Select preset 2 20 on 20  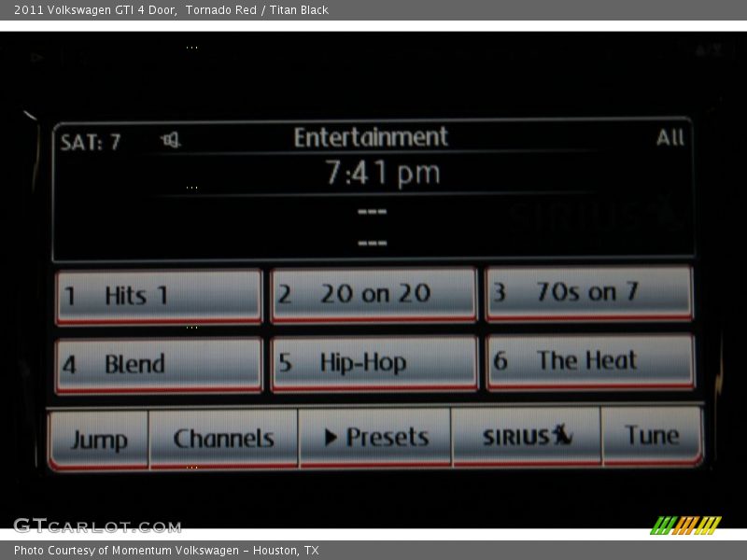pos(374,295)
